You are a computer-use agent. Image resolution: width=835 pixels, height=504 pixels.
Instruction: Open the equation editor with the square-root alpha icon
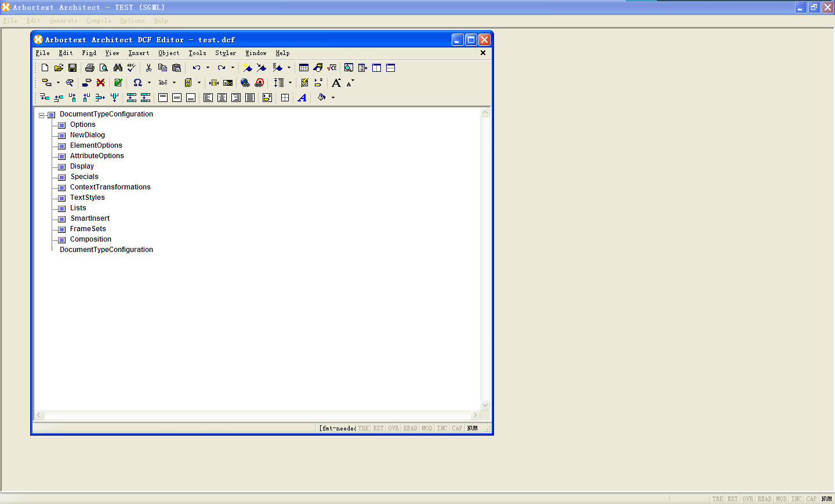(332, 68)
